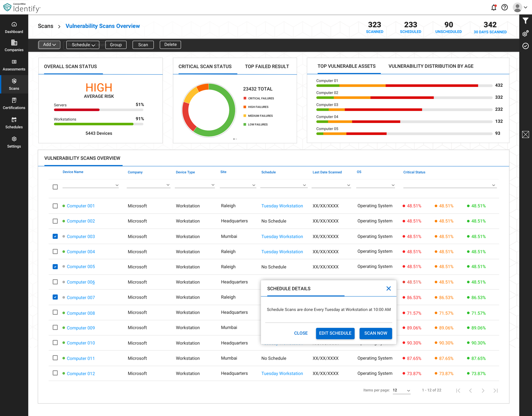
Task: Click the Scan toolbar button
Action: (x=143, y=45)
